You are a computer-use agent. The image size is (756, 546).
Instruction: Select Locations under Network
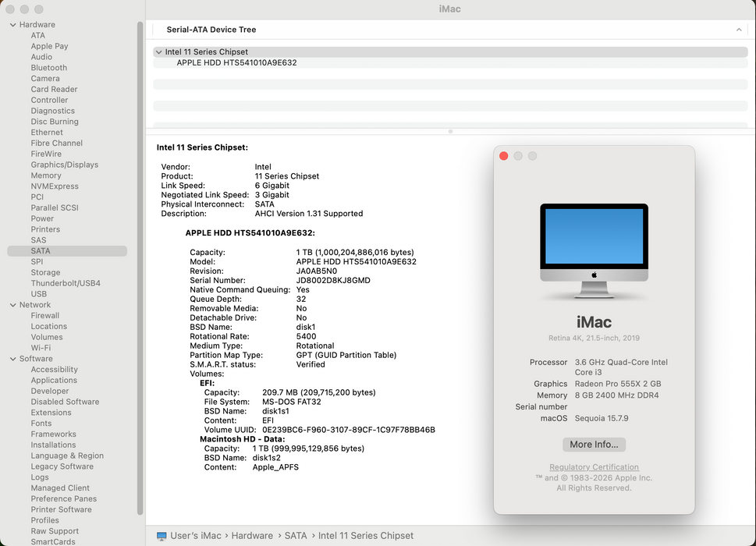tap(48, 326)
